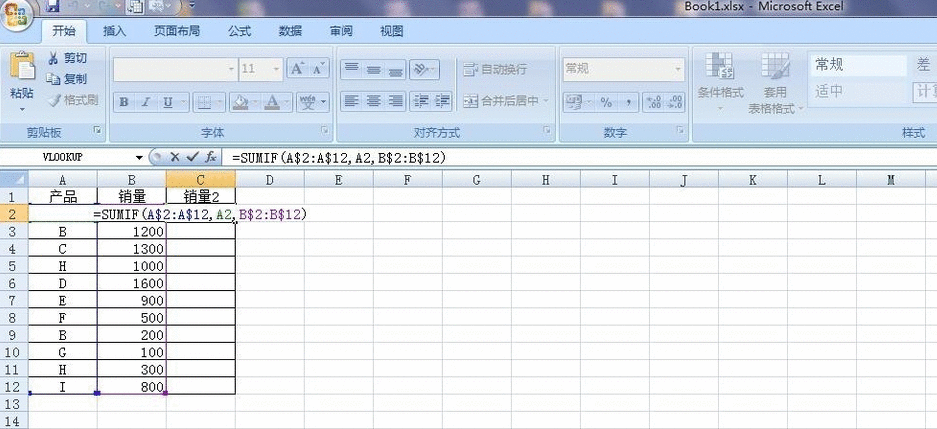Toggle 自动换行 (Wrap Text)
This screenshot has width=937, height=429.
point(495,69)
